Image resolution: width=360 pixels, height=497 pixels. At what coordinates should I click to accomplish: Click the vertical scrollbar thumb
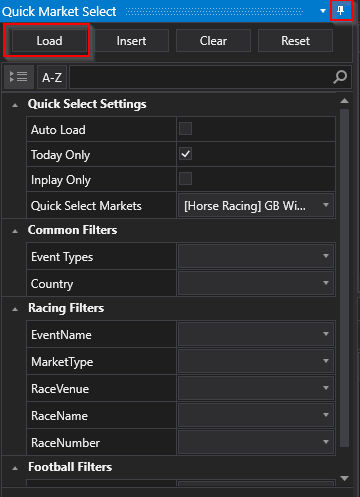tap(344, 278)
